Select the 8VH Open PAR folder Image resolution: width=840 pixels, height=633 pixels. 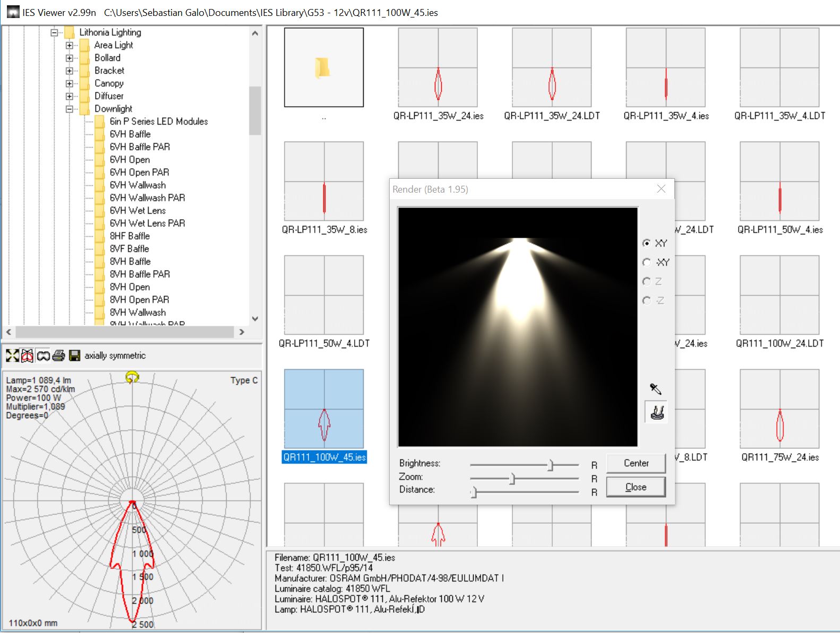point(139,300)
